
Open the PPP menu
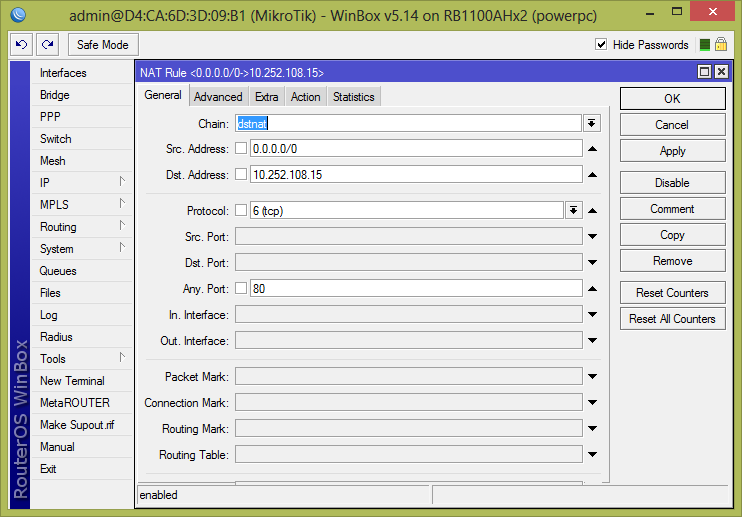82,117
